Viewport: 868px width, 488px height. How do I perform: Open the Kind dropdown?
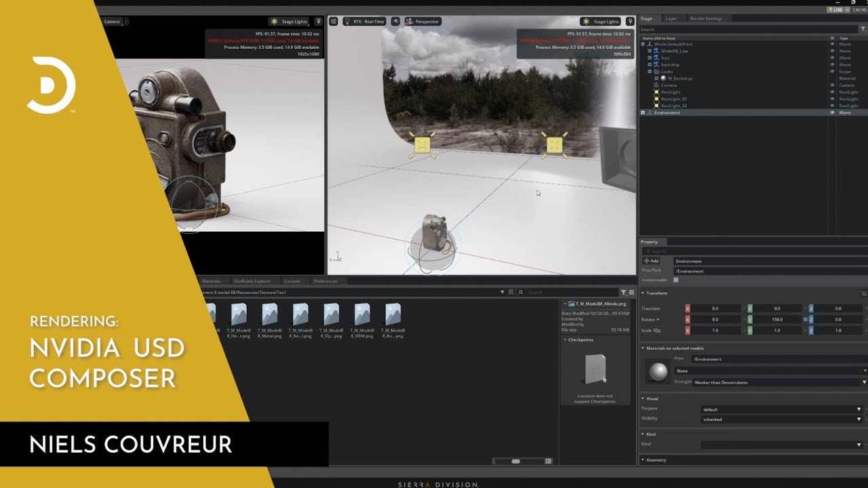[781, 445]
